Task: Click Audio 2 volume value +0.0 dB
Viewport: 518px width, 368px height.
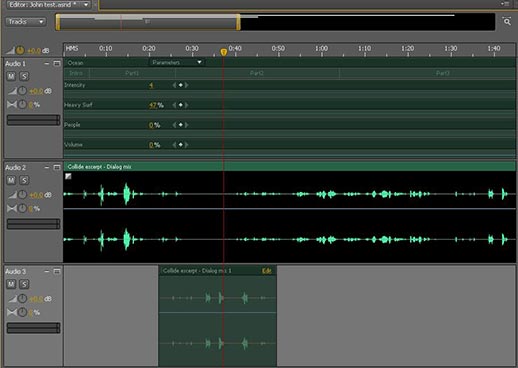Action: [40, 195]
